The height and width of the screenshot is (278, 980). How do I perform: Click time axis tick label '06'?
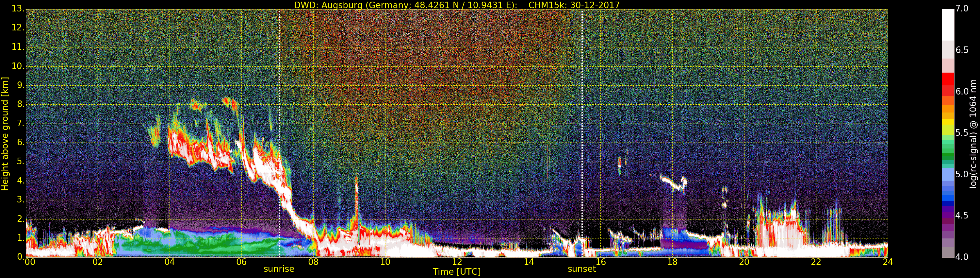(241, 262)
